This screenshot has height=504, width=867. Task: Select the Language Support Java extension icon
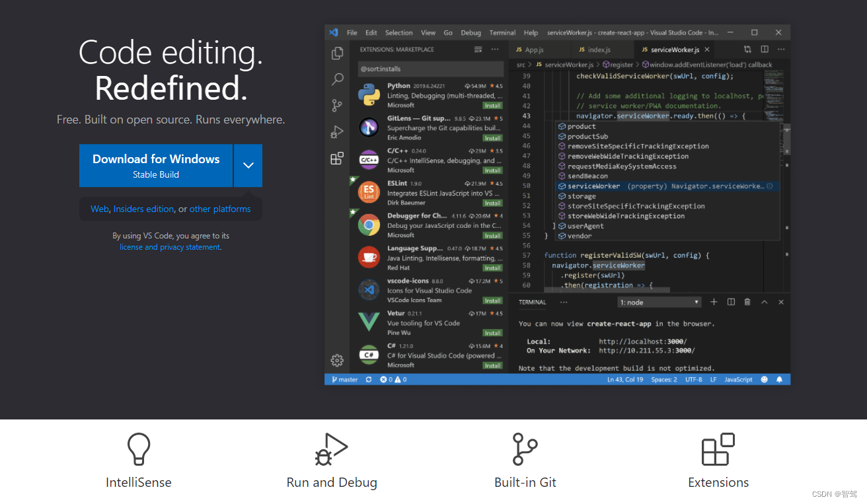point(369,258)
